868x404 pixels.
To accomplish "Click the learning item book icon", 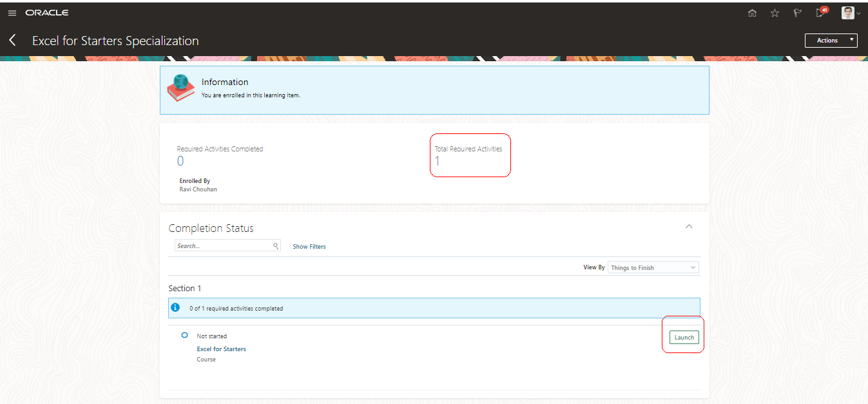I will click(180, 88).
